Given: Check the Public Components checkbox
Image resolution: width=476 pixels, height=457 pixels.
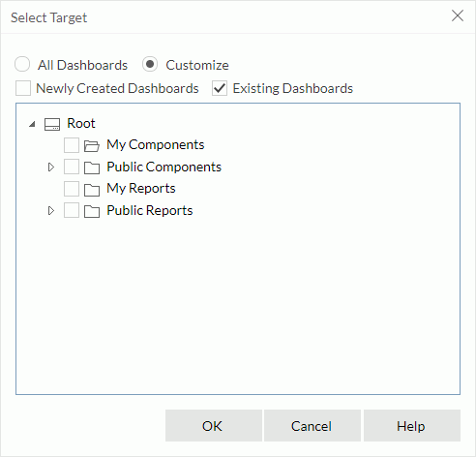Looking at the screenshot, I should pyautogui.click(x=72, y=167).
